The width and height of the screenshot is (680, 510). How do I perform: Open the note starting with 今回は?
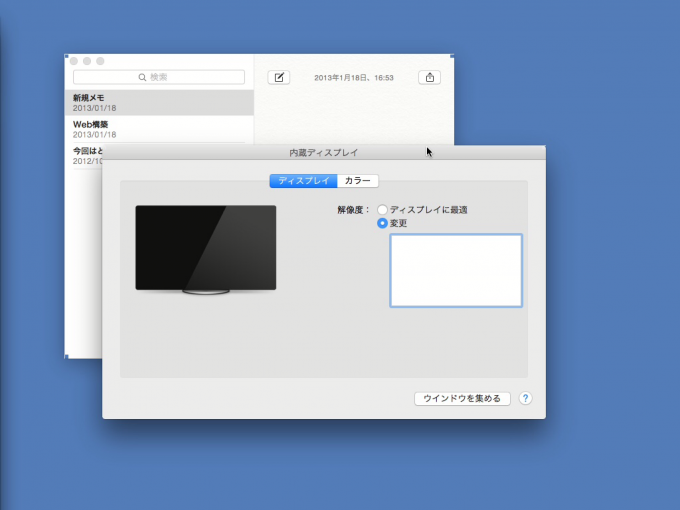(84, 150)
